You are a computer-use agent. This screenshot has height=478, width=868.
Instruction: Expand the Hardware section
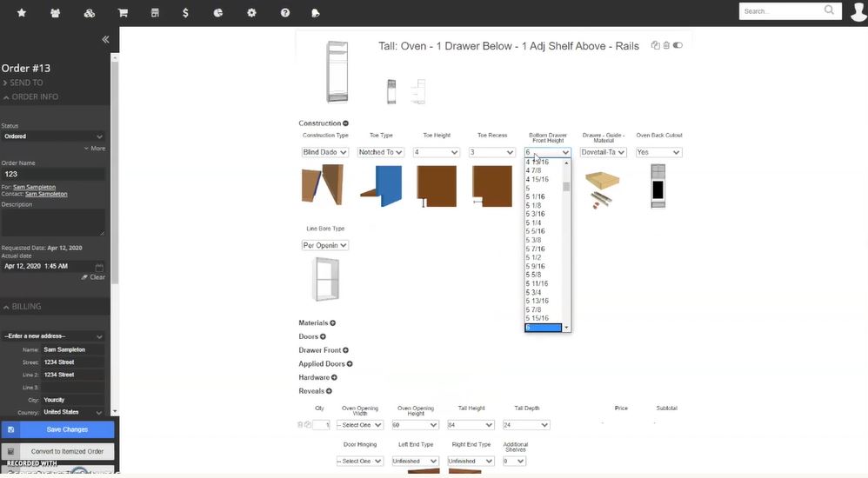click(334, 377)
